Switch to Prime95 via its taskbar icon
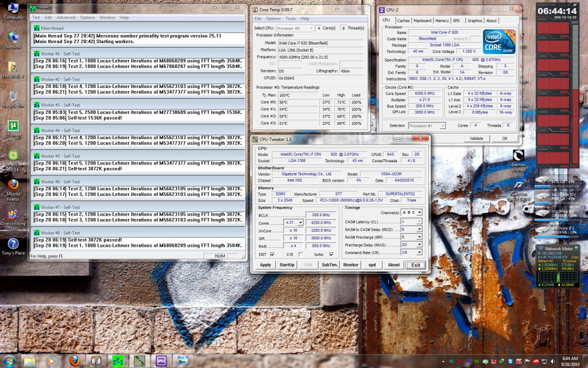Viewport: 588px width, 368px height. tap(118, 361)
